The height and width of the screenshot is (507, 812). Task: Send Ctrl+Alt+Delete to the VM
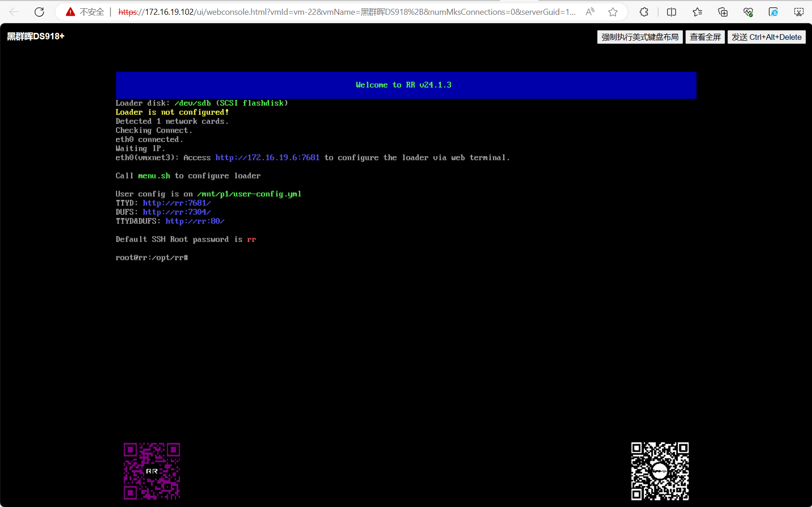coord(766,37)
